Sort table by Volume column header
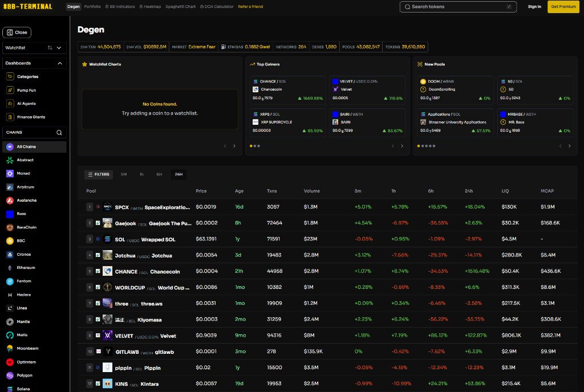This screenshot has width=584, height=392. pyautogui.click(x=312, y=191)
